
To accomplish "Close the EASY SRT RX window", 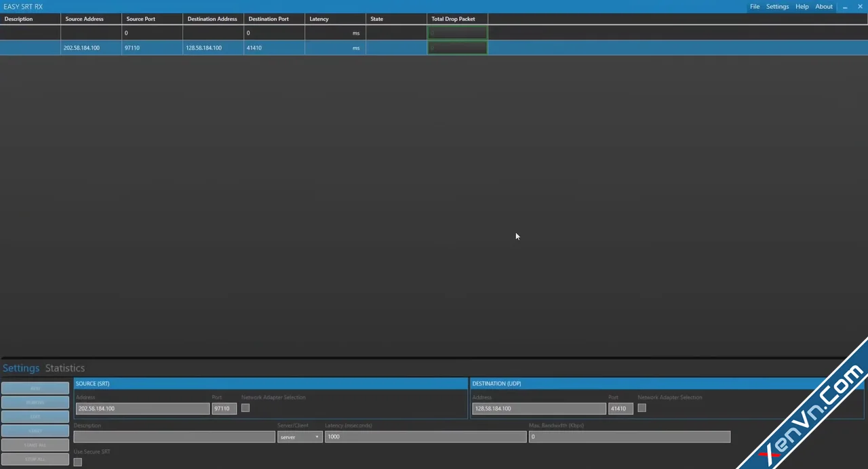I will pyautogui.click(x=860, y=7).
